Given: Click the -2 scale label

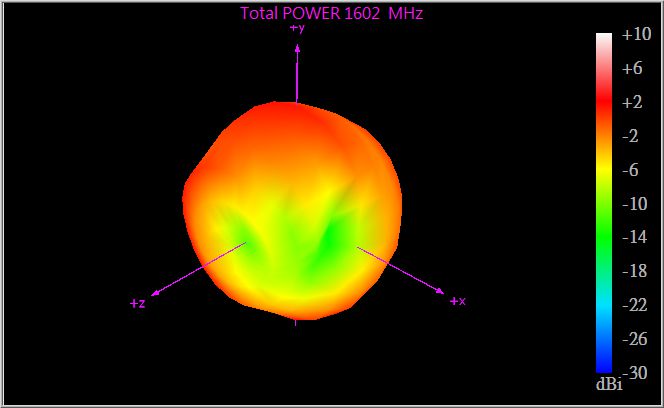Looking at the screenshot, I should (630, 136).
